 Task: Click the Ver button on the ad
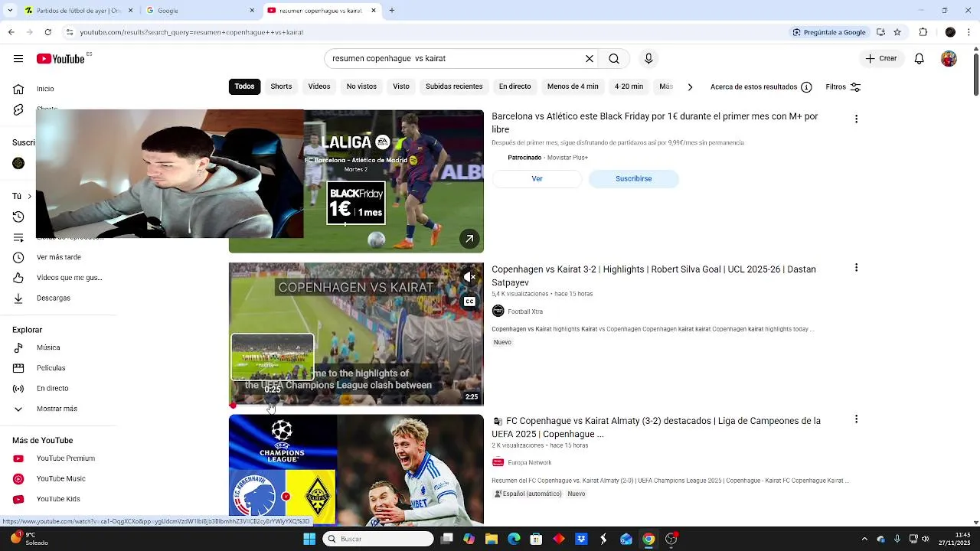[537, 178]
